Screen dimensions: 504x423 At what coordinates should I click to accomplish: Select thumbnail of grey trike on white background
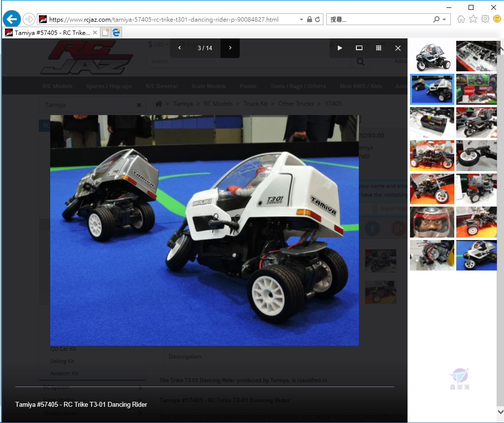click(432, 56)
